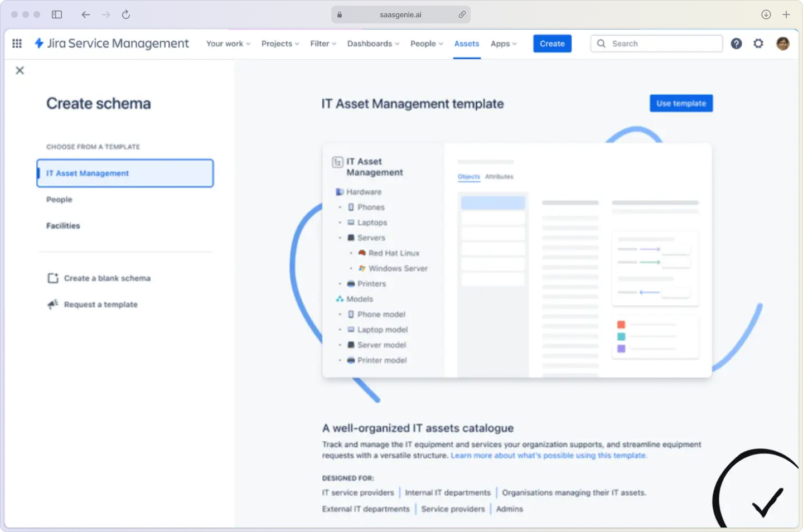The height and width of the screenshot is (532, 803).
Task: Click the Phones icon in preview tree
Action: pos(351,207)
